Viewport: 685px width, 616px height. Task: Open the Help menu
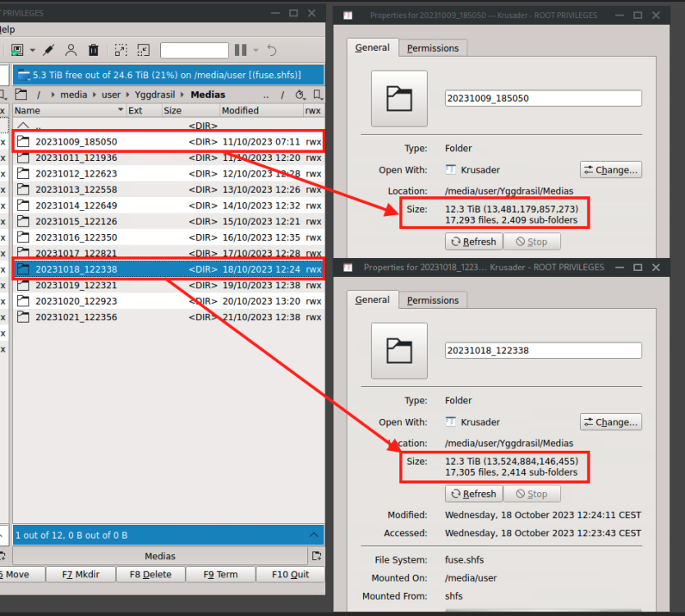[7, 30]
